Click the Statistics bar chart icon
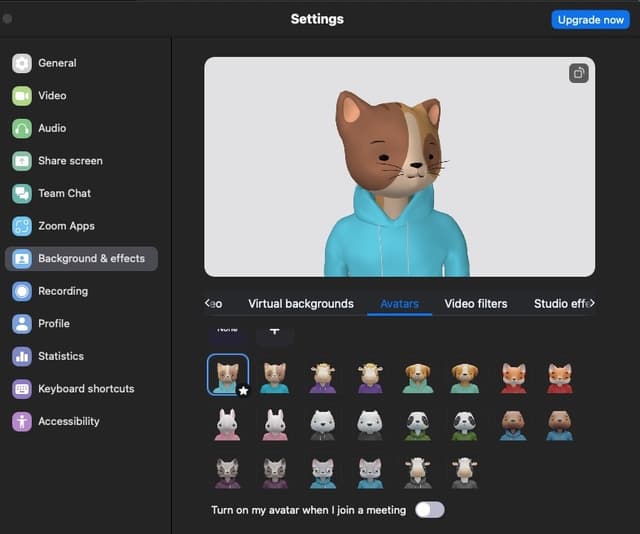 (x=22, y=356)
